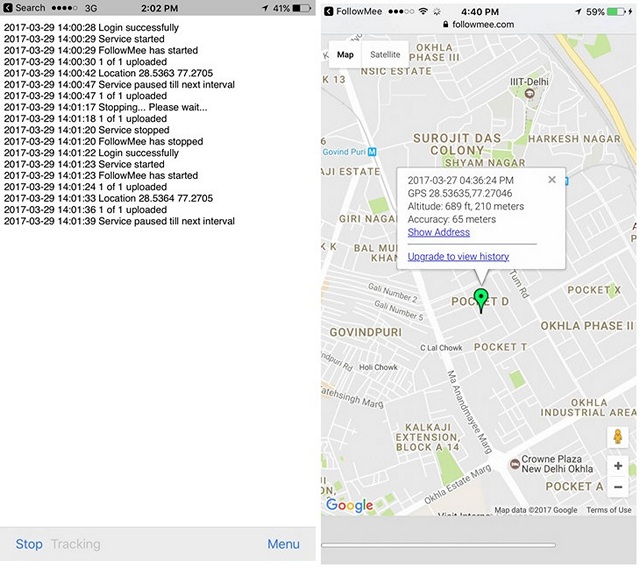
Task: Click the C Lal Chowk map label
Action: (441, 348)
